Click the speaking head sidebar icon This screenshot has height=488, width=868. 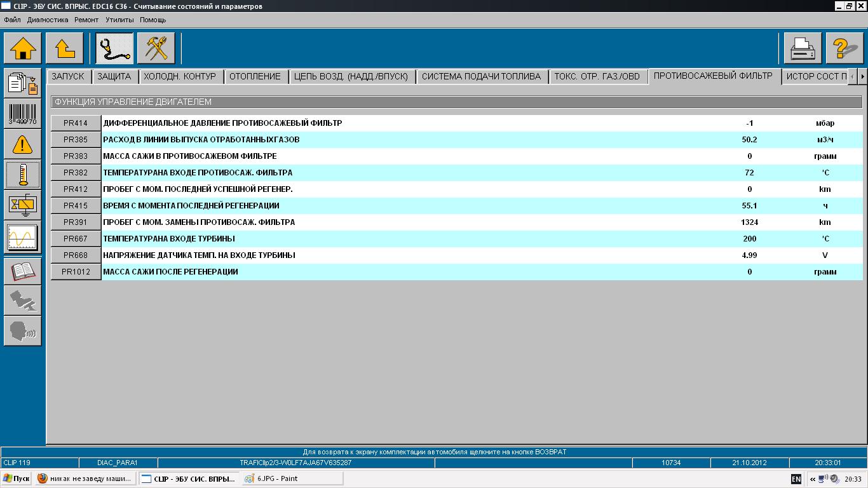pos(23,331)
